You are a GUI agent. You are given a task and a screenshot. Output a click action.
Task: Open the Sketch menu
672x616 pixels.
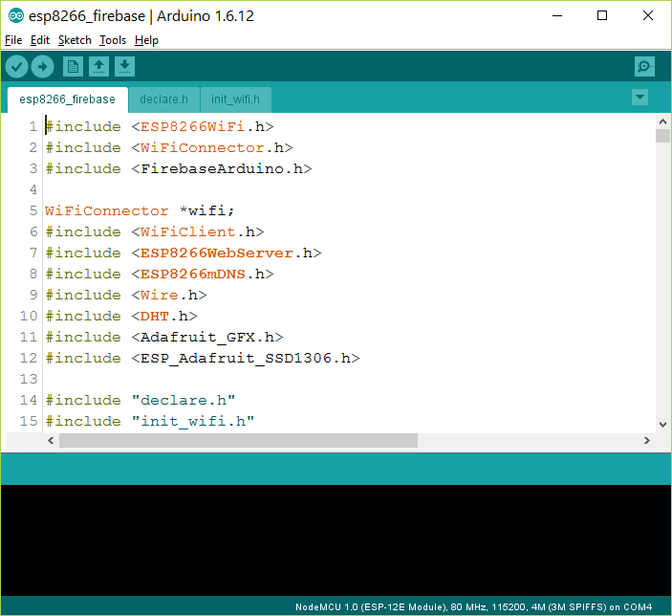pos(75,40)
